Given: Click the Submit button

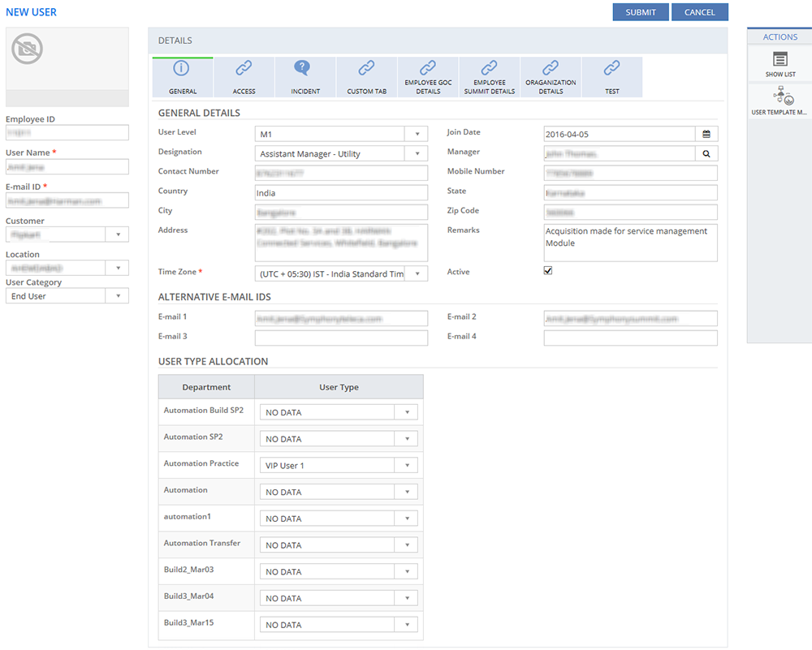Looking at the screenshot, I should (x=641, y=12).
